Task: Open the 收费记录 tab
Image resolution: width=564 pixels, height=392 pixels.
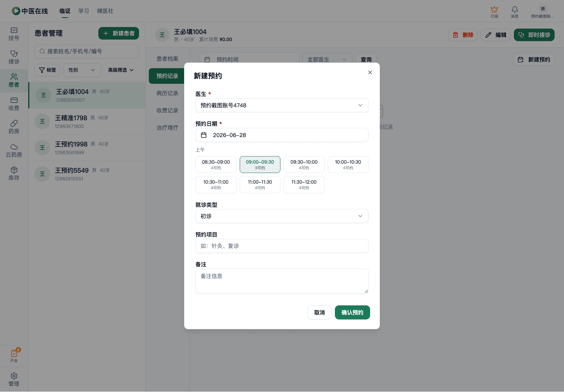Action: (167, 110)
